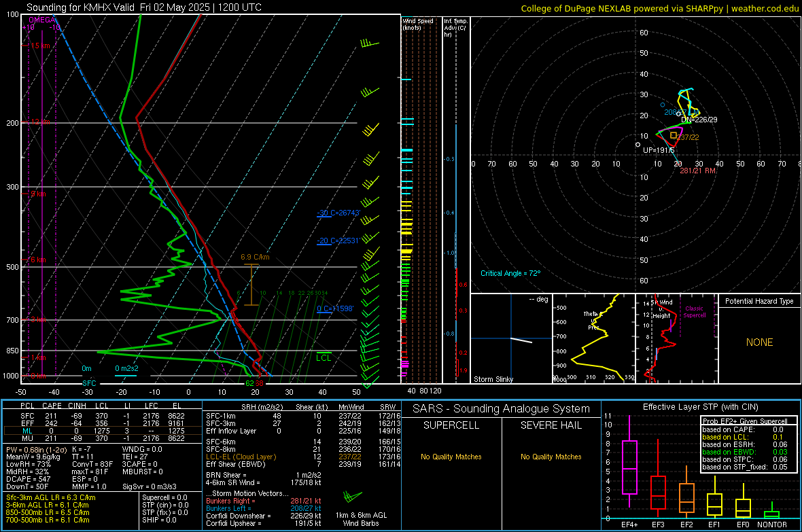Select 850-500mb LR = 6.5 C/km
The image size is (802, 532).
tap(48, 512)
